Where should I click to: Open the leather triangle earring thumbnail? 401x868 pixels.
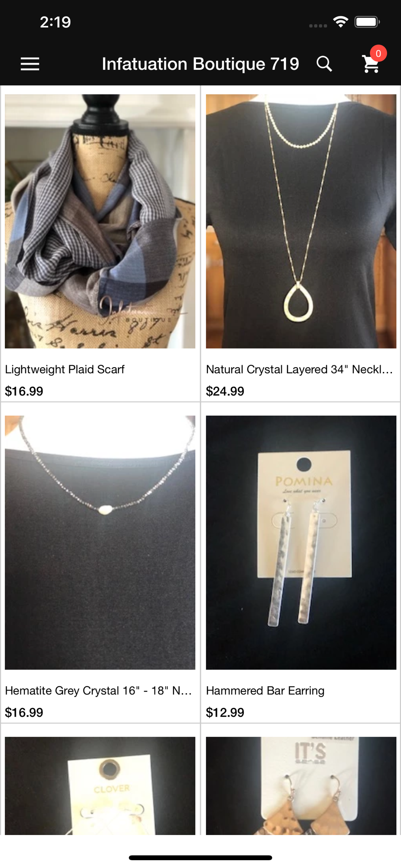pyautogui.click(x=301, y=786)
